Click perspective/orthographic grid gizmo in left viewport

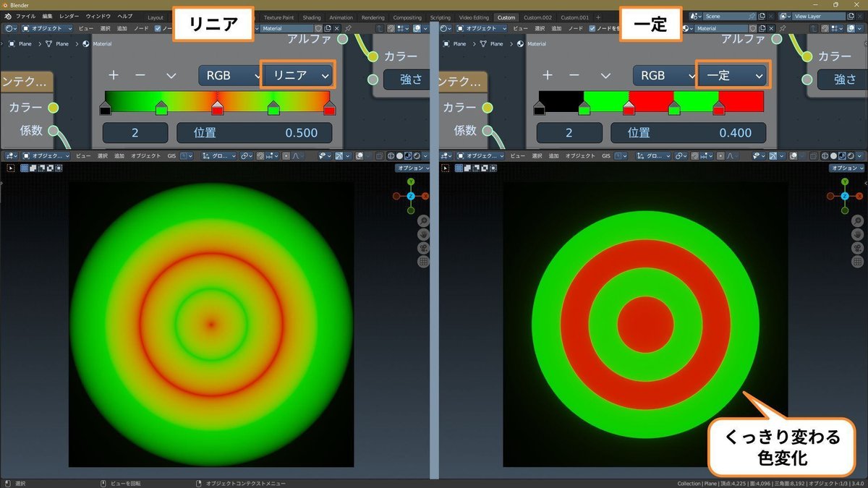point(423,262)
